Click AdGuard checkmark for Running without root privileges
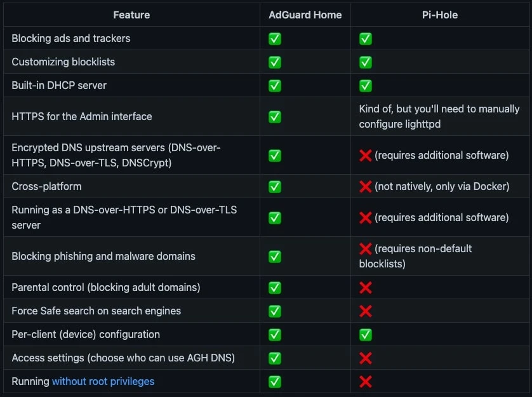The image size is (532, 397). [x=275, y=382]
